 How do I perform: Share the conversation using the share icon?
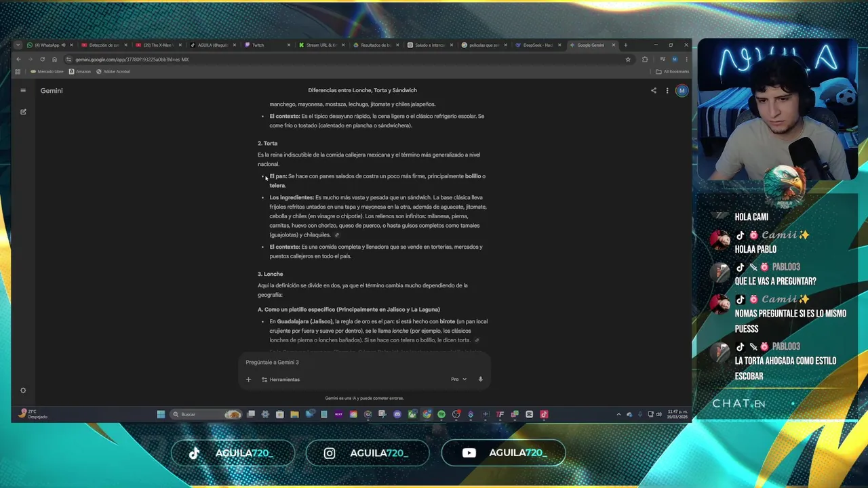tap(654, 90)
